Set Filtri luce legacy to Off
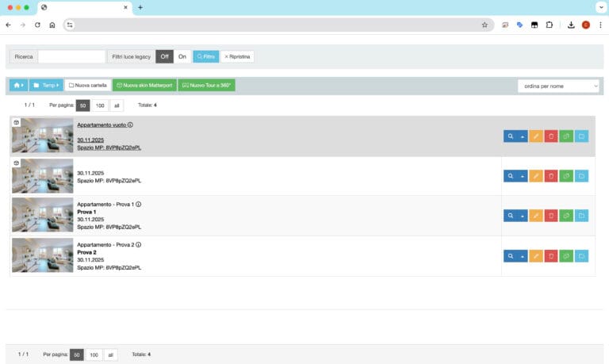This screenshot has width=609, height=364. tap(164, 57)
